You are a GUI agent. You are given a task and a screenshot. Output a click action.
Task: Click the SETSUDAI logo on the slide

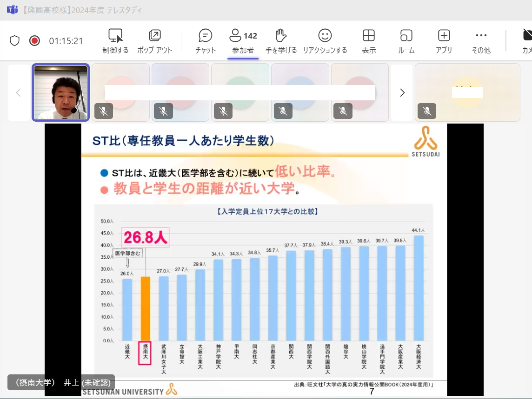426,142
